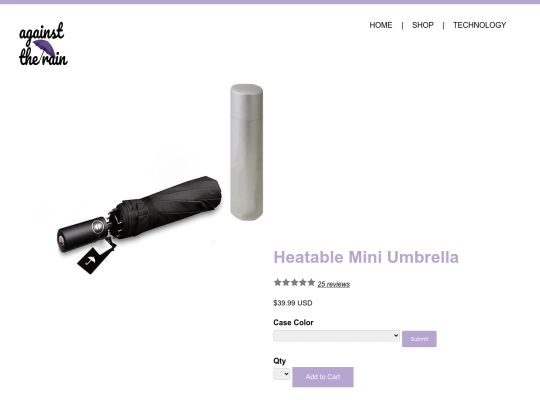Viewport: 540px width, 405px height.
Task: Submit the case color selection
Action: [419, 339]
